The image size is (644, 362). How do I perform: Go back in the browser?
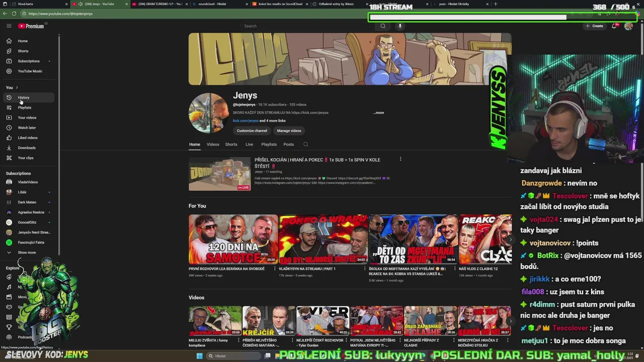pyautogui.click(x=5, y=14)
